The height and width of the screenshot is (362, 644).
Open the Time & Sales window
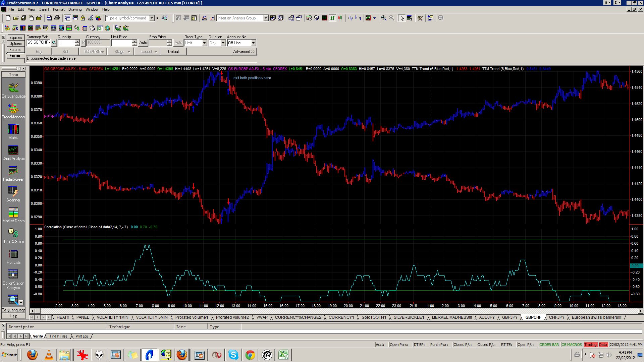pos(13,236)
